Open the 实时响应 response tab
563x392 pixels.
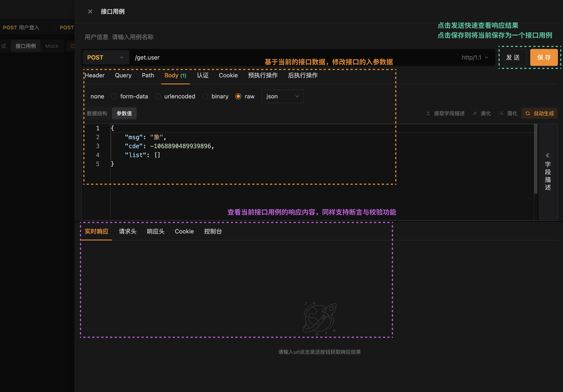[96, 231]
